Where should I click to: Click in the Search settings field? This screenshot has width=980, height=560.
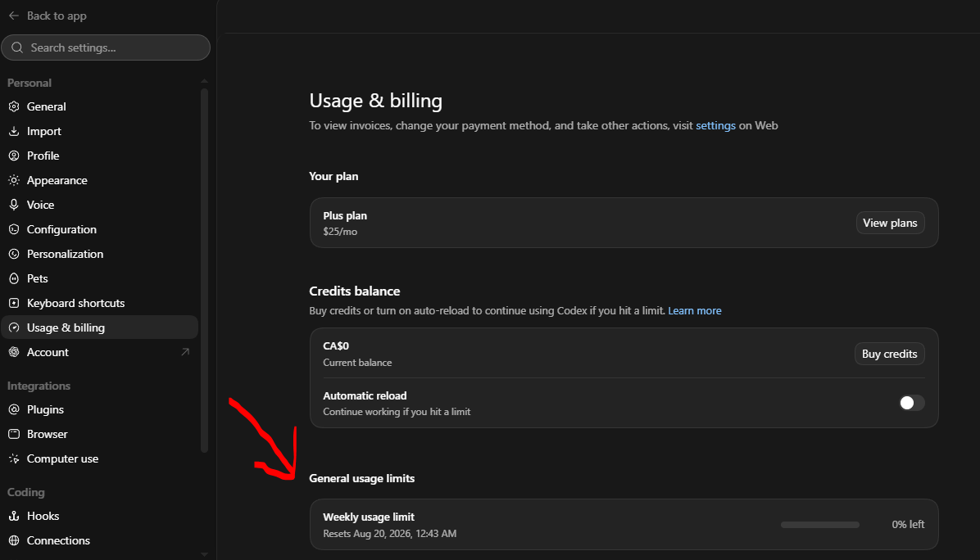coord(106,47)
